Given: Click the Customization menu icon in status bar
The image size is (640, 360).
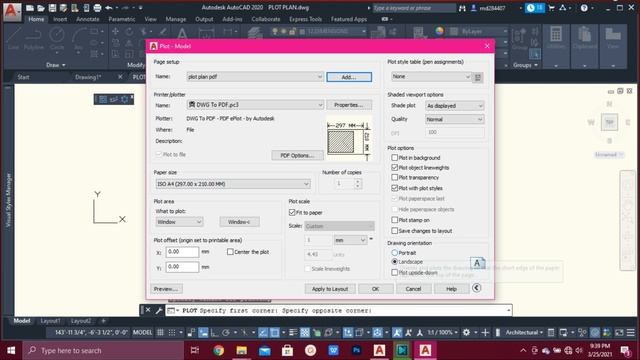Looking at the screenshot, I should [631, 333].
